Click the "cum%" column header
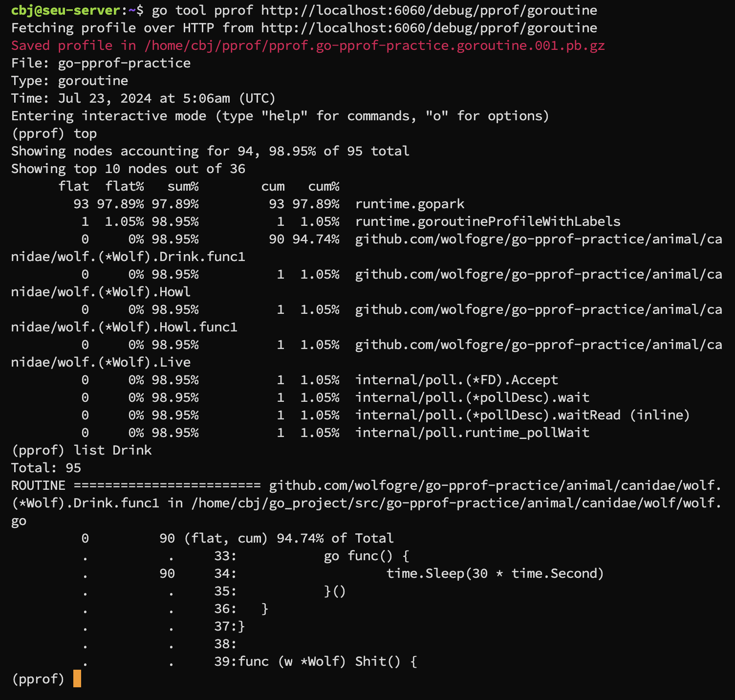The width and height of the screenshot is (735, 700). (x=323, y=186)
